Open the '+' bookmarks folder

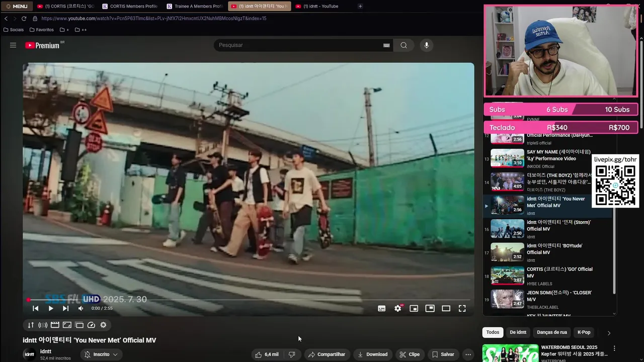coord(64,30)
